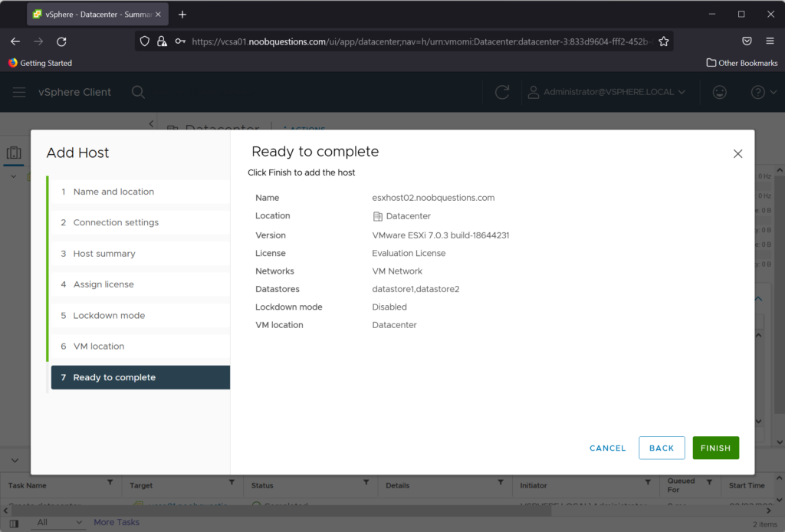Filter the Initiator column
The height and width of the screenshot is (532, 785).
pos(648,482)
